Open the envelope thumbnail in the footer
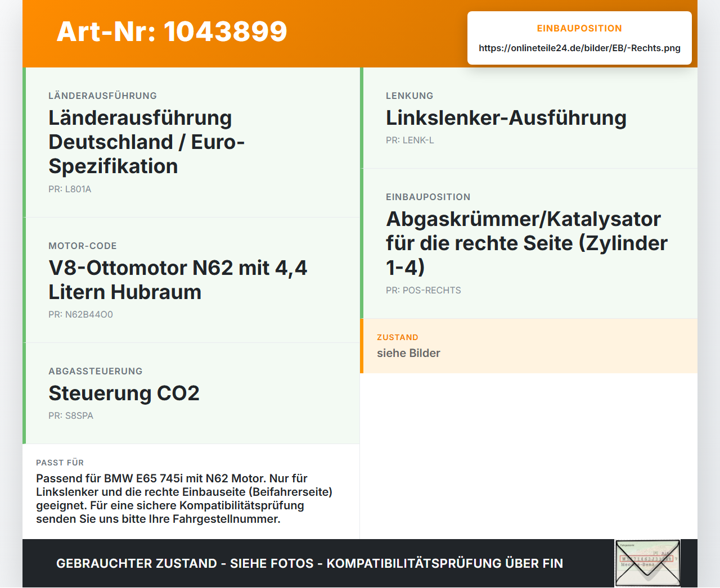The width and height of the screenshot is (720, 588). coord(648,563)
